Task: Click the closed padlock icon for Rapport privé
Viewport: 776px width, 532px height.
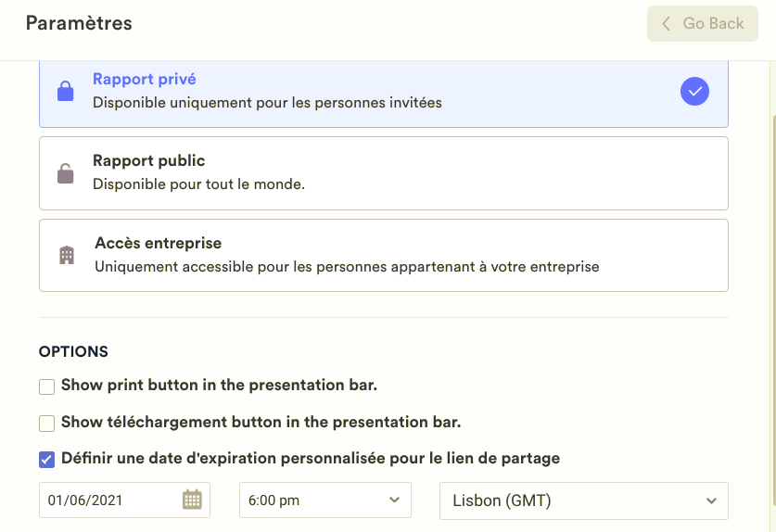Action: (65, 91)
